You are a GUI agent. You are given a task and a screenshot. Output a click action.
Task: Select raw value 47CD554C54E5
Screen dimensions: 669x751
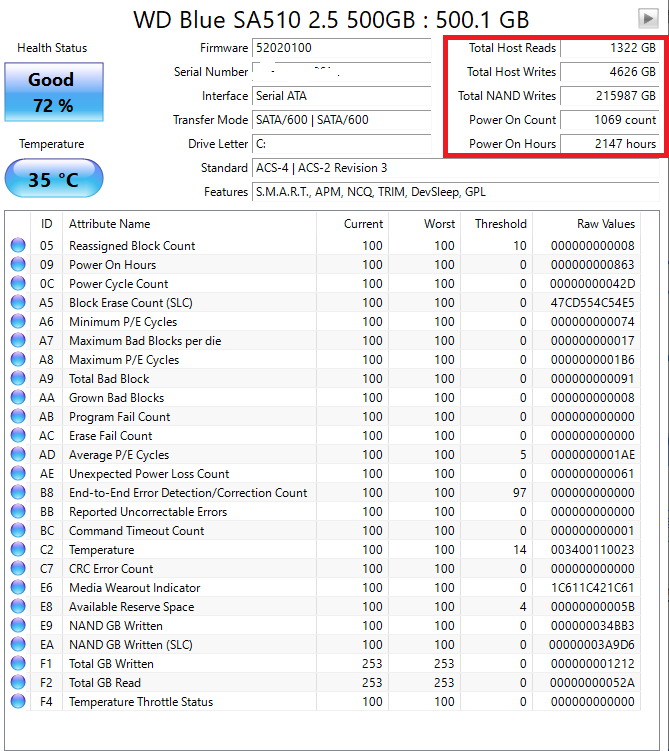592,303
